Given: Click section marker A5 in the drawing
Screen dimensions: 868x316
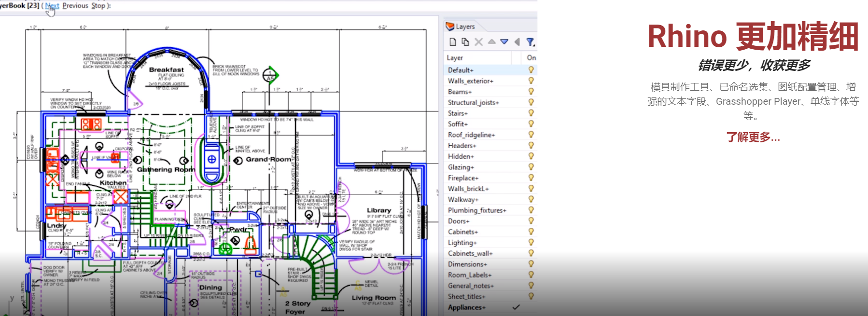Looking at the screenshot, I should [270, 76].
